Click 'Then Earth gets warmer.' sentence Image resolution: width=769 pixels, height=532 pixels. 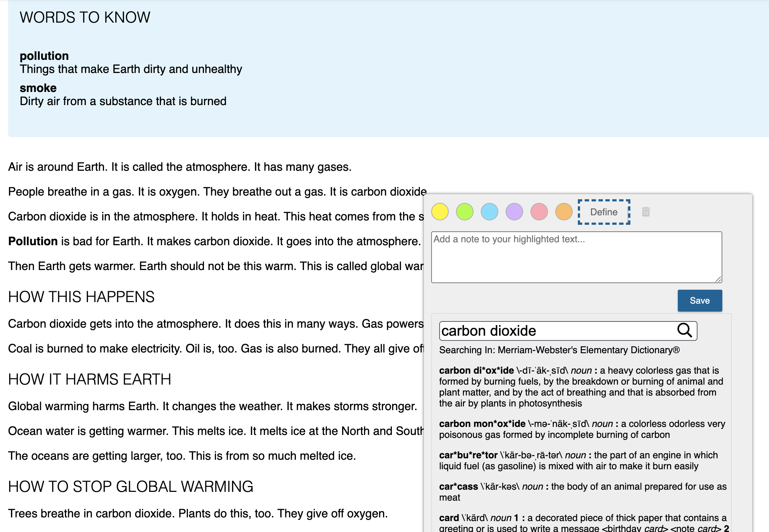[x=72, y=266]
